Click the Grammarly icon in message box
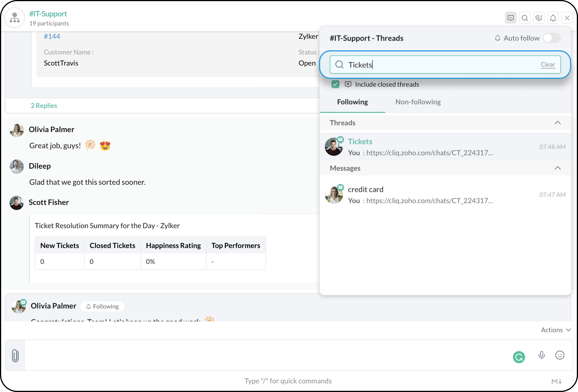The image size is (578, 392). click(519, 357)
